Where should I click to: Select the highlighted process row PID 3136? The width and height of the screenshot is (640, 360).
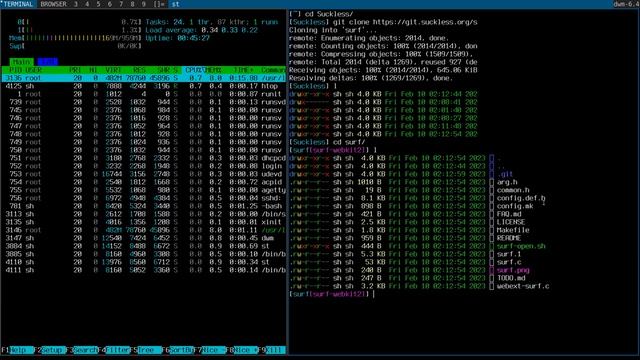[143, 78]
